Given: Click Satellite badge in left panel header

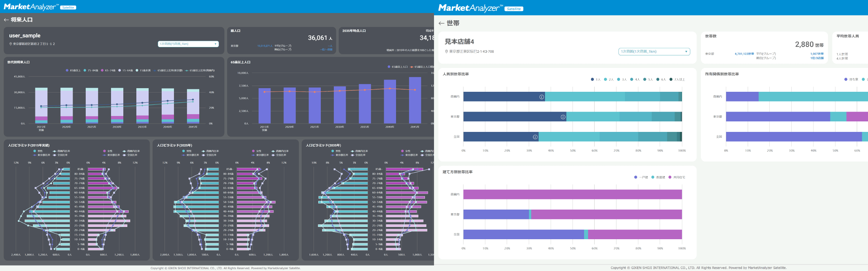Looking at the screenshot, I should pos(68,8).
